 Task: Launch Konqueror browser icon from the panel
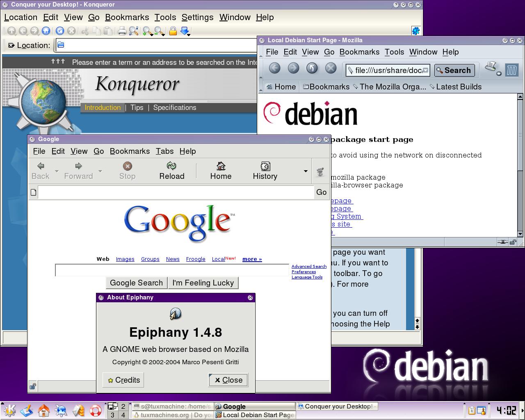61,410
